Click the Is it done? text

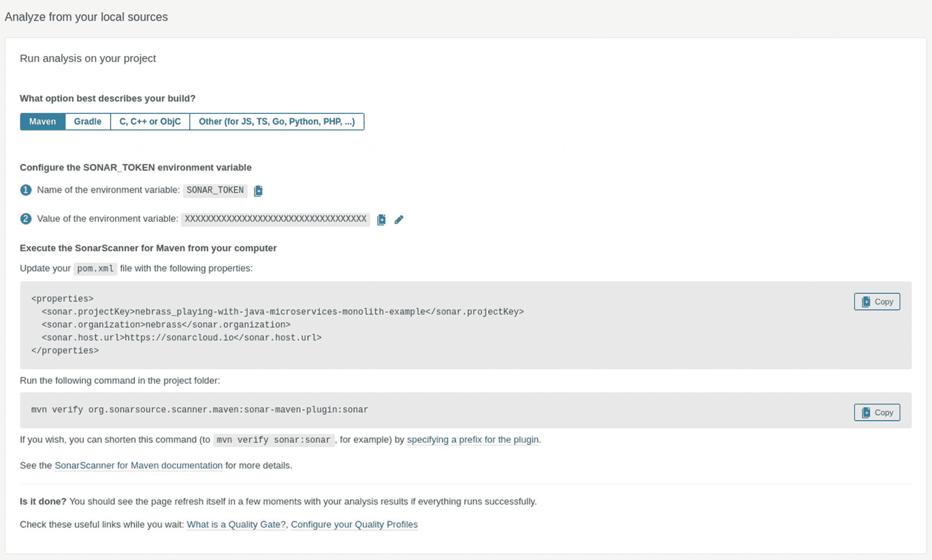point(43,502)
